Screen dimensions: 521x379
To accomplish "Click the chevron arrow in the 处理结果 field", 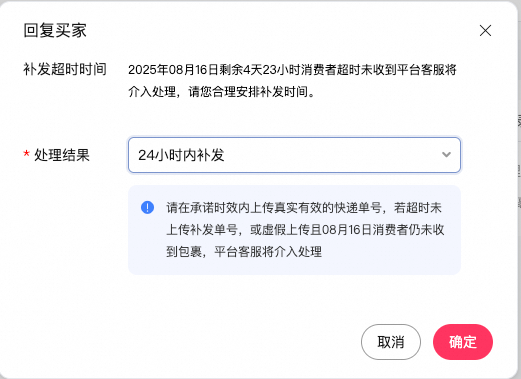I will coord(446,155).
